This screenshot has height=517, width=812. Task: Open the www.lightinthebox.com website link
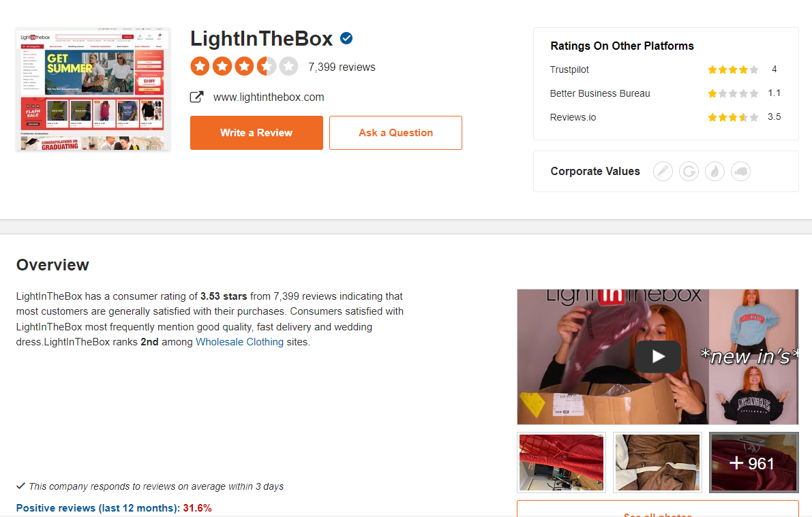click(x=269, y=97)
